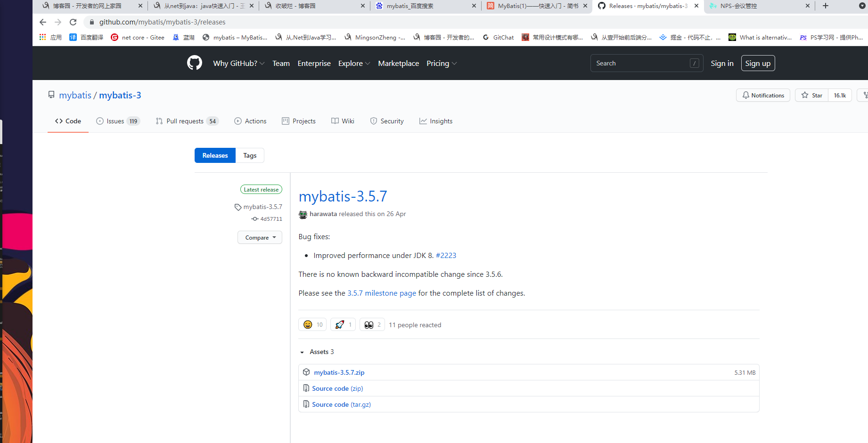
Task: Open the Issues tab with 119
Action: [x=118, y=121]
